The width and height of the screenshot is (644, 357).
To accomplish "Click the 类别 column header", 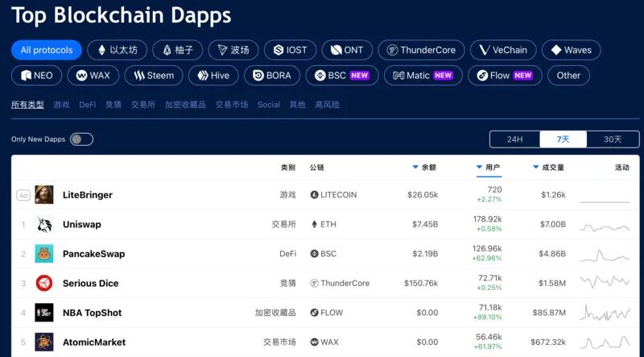I will pyautogui.click(x=288, y=168).
